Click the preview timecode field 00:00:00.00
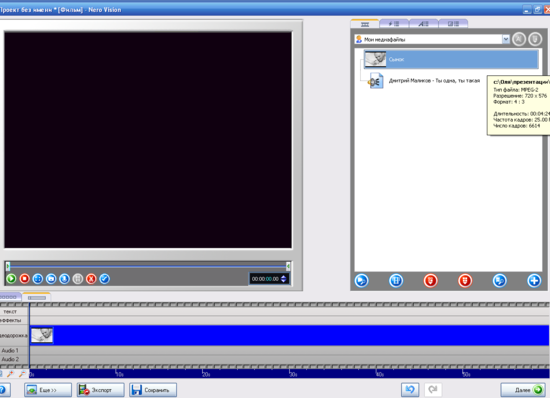Image resolution: width=550 pixels, height=398 pixels. (265, 279)
